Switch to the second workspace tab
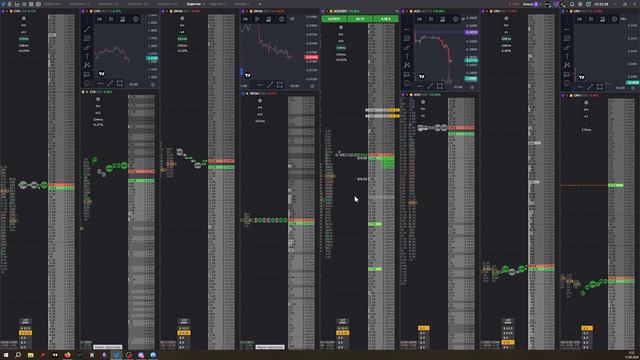 (x=79, y=4)
